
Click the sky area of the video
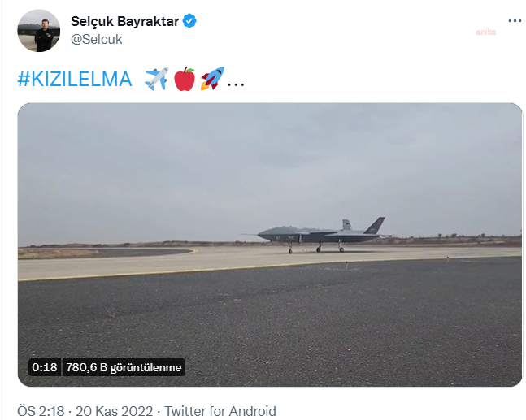click(x=270, y=167)
